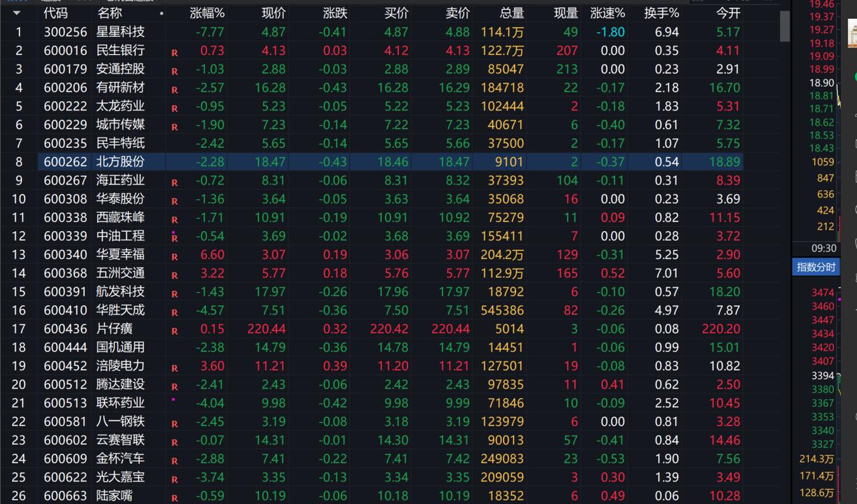Select the stock name 八一钢铁
This screenshot has height=504, width=857.
pos(121,422)
